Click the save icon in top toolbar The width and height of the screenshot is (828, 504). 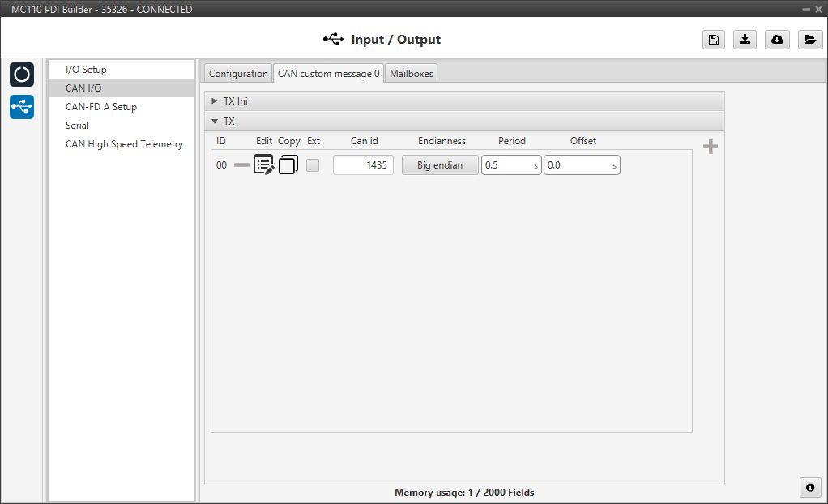tap(713, 40)
